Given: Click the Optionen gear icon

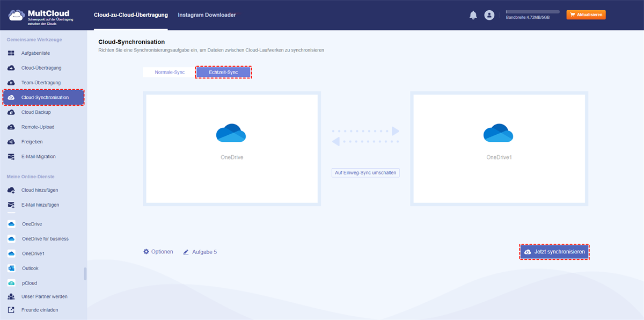Looking at the screenshot, I should [x=146, y=251].
